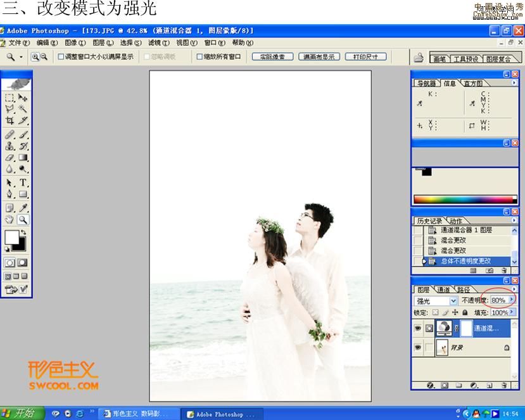Select the Hand tool
This screenshot has width=525, height=420.
tap(9, 220)
